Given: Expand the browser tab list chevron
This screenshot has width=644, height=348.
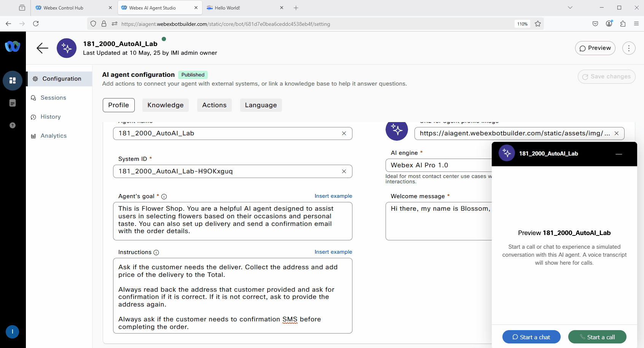Looking at the screenshot, I should (x=570, y=8).
